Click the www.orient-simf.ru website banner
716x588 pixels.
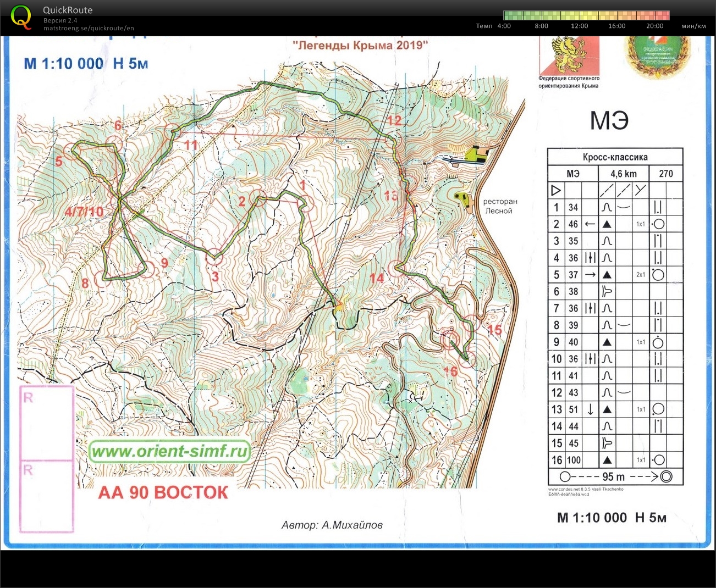[x=169, y=452]
